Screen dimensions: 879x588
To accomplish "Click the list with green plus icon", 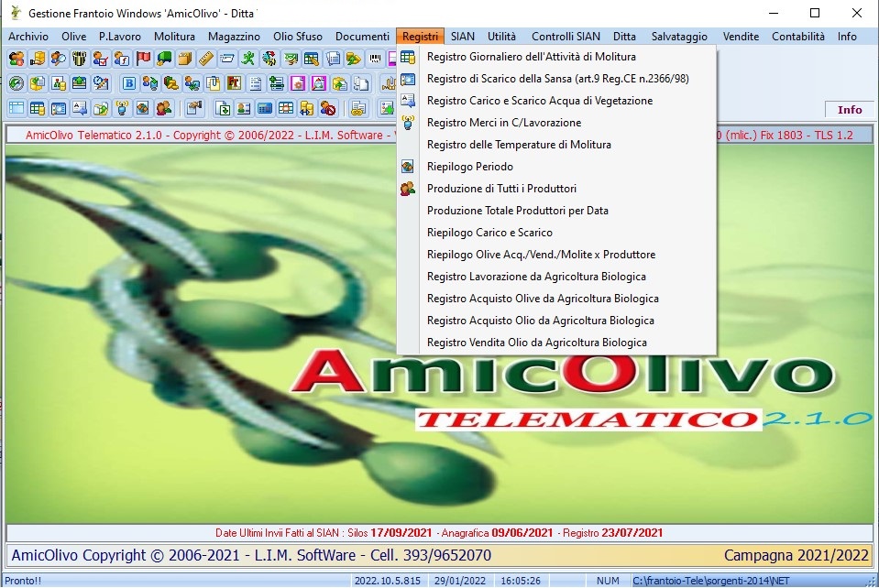I will (277, 83).
